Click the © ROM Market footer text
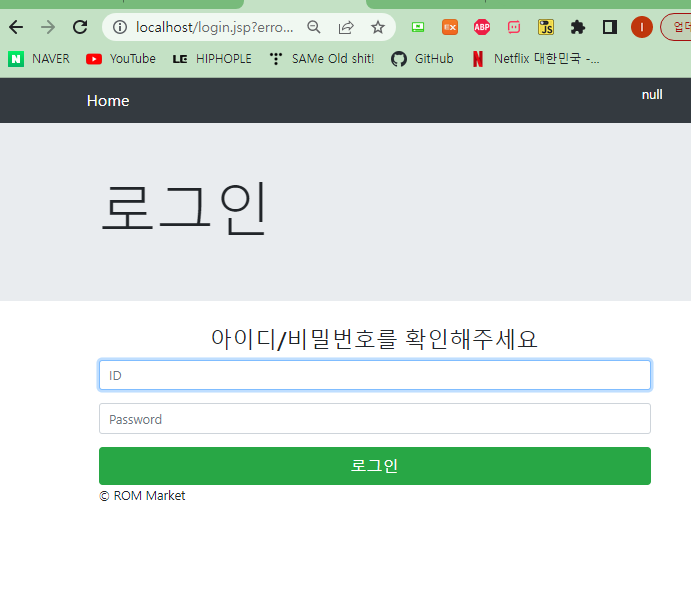This screenshot has height=593, width=691. pos(142,496)
